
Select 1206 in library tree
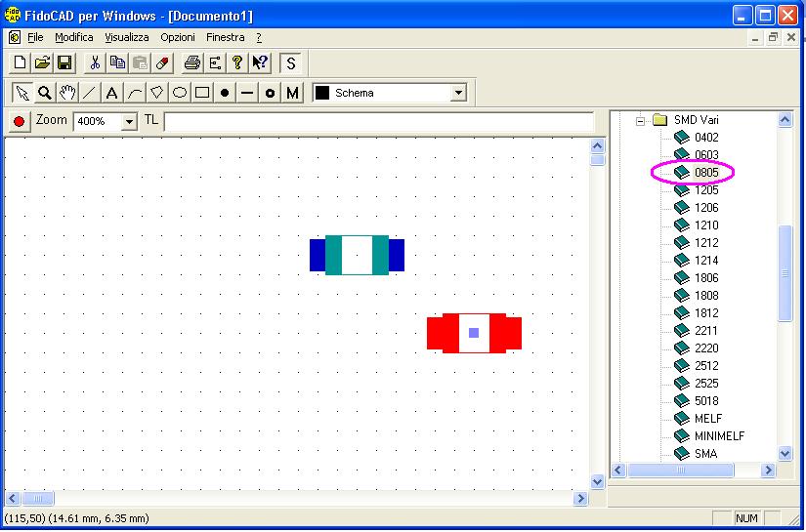(x=706, y=208)
